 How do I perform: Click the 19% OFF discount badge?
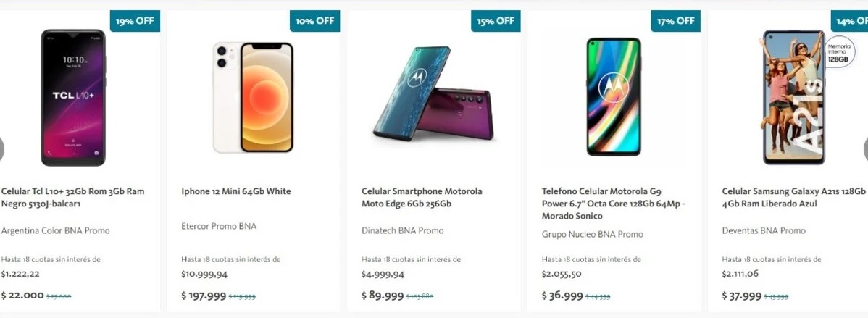click(135, 21)
